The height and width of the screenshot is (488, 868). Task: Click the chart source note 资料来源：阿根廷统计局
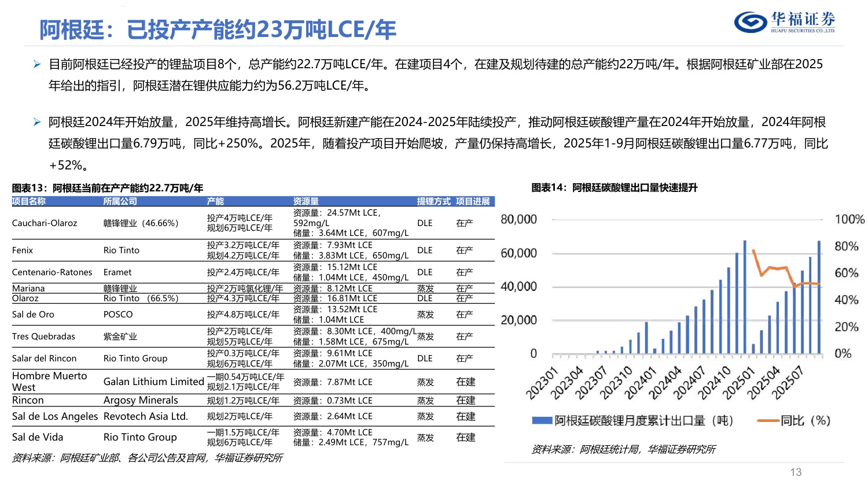pyautogui.click(x=624, y=449)
